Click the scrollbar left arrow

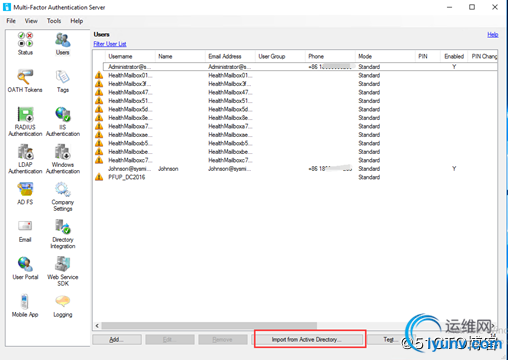click(97, 325)
